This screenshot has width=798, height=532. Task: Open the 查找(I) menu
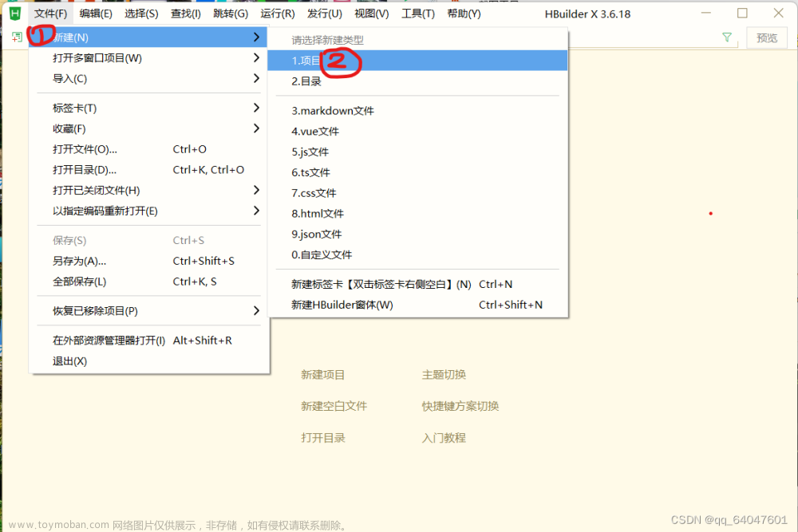click(185, 14)
